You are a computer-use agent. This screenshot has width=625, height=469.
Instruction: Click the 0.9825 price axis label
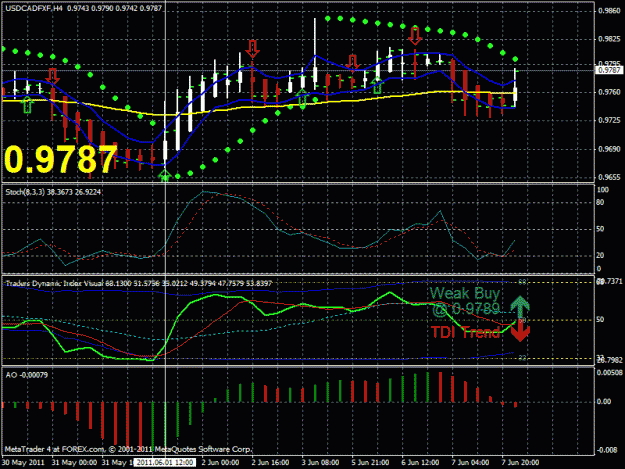point(609,39)
